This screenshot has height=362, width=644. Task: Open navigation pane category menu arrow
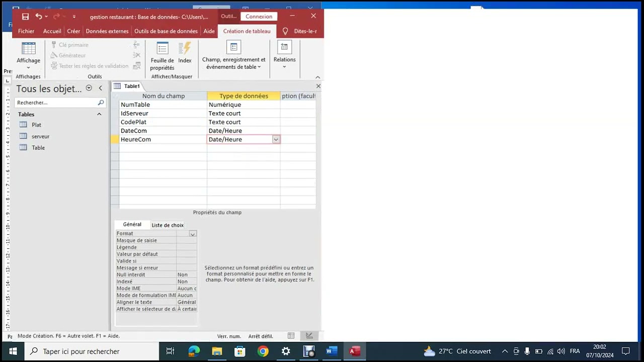click(89, 88)
